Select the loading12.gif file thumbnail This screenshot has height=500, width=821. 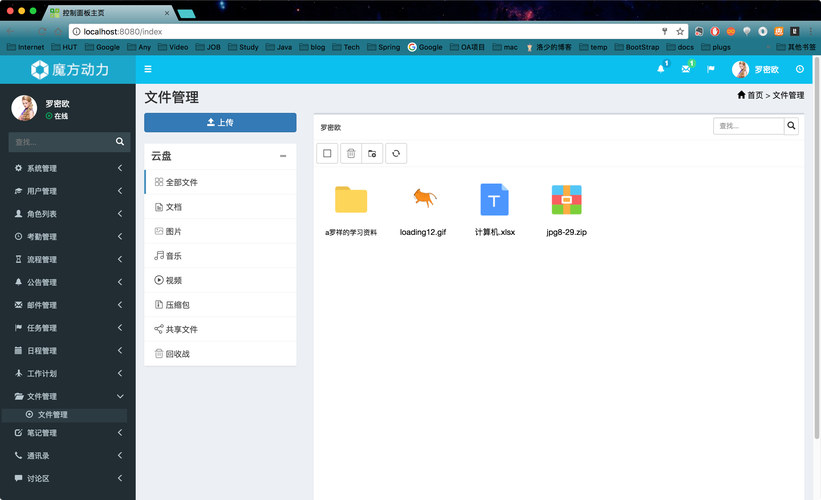(424, 198)
